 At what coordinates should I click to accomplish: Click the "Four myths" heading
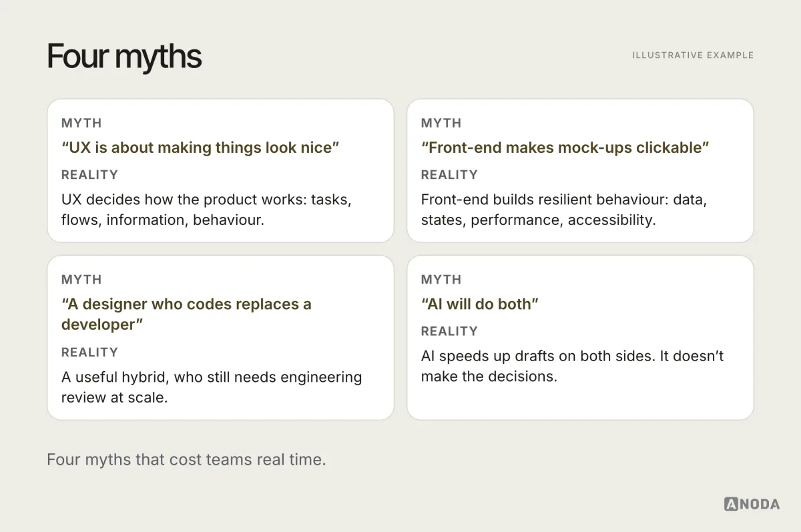click(124, 57)
